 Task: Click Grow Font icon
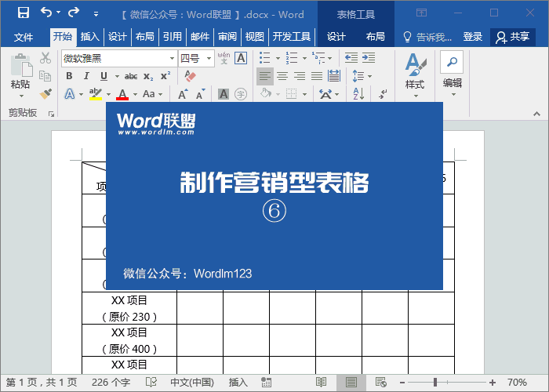[183, 94]
